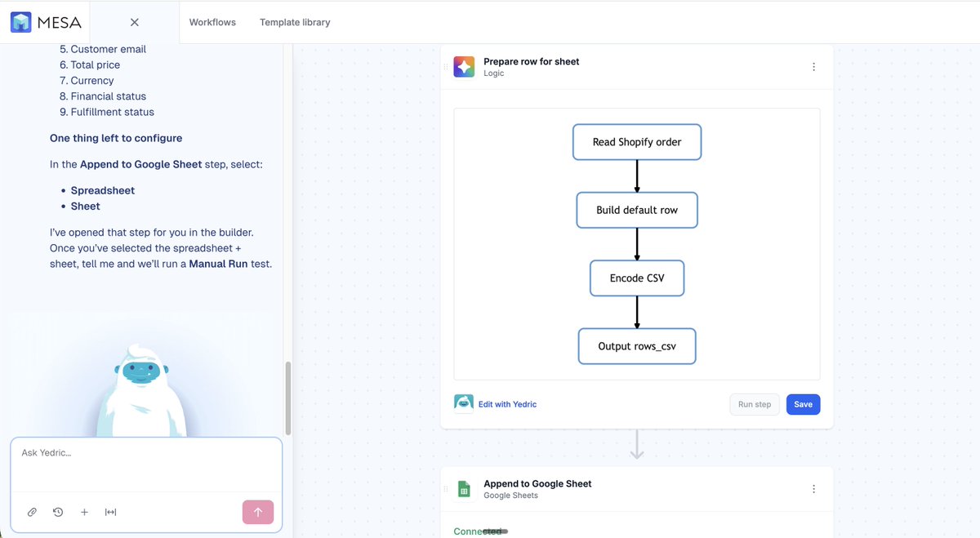Click the "Fulfillment status" list item
Screen dimensions: 980x538
pos(113,112)
